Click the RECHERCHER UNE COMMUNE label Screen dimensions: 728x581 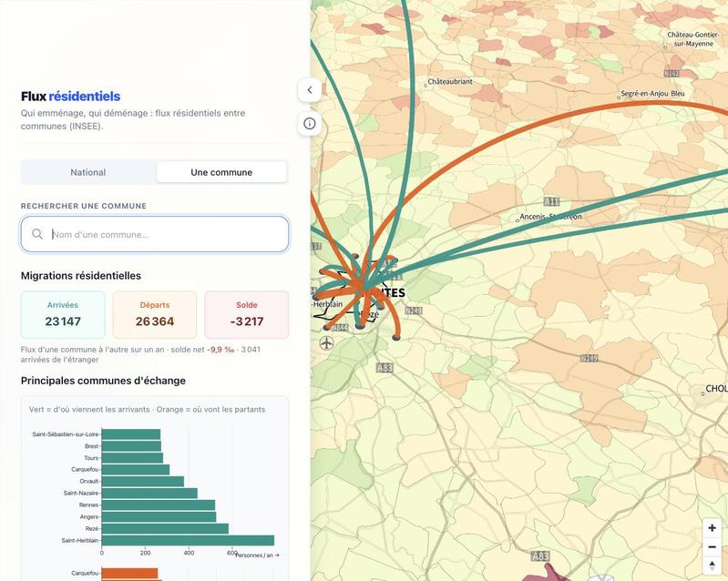pyautogui.click(x=84, y=206)
